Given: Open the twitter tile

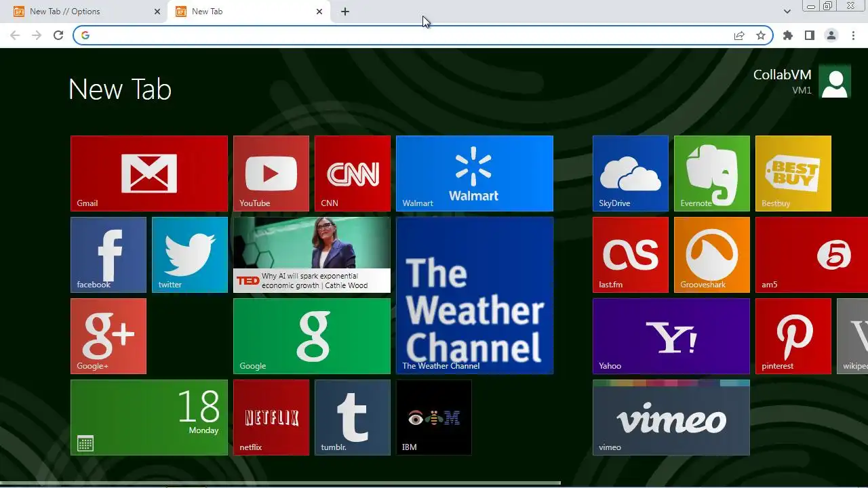Looking at the screenshot, I should click(x=190, y=255).
